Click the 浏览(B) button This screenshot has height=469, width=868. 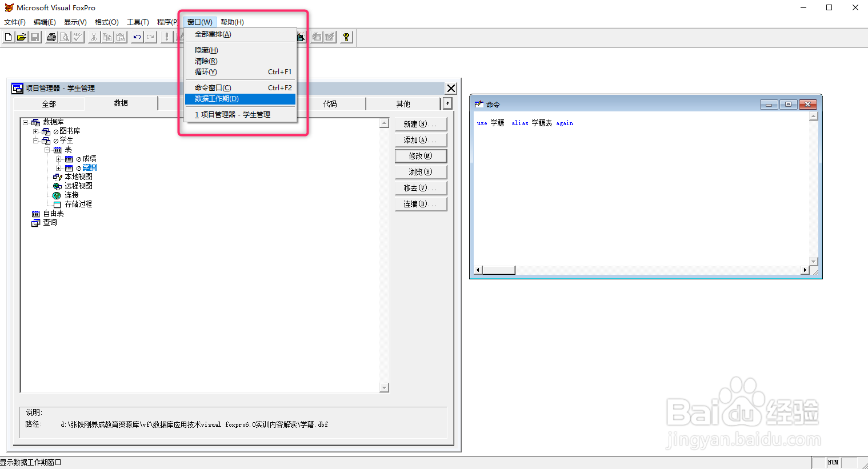click(x=421, y=172)
